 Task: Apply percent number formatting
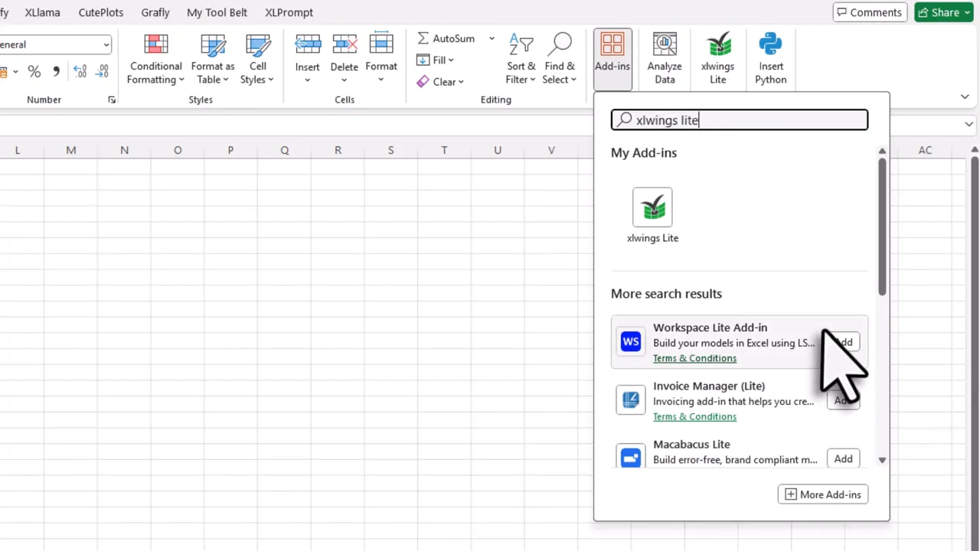(x=34, y=71)
